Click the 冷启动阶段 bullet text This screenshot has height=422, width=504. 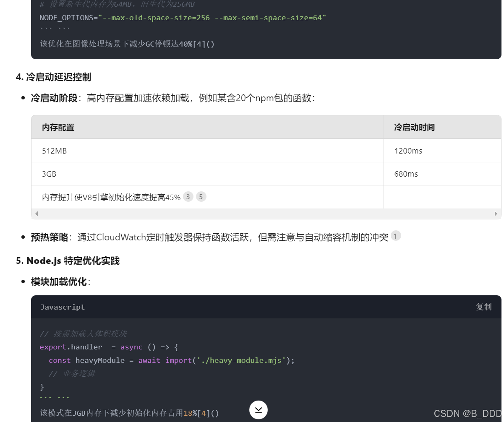coord(173,98)
